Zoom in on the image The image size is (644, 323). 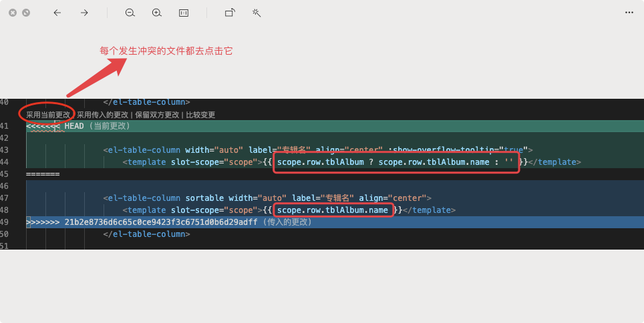pyautogui.click(x=157, y=13)
